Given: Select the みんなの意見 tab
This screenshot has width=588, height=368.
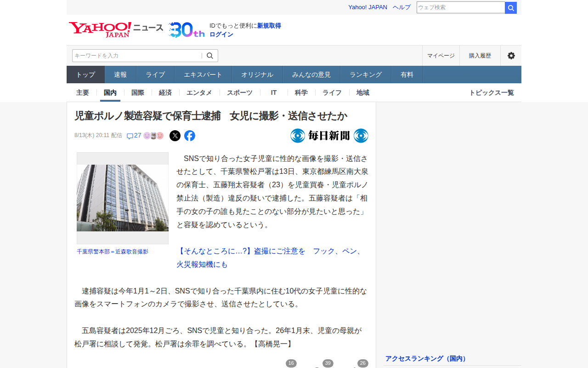Looking at the screenshot, I should point(311,75).
